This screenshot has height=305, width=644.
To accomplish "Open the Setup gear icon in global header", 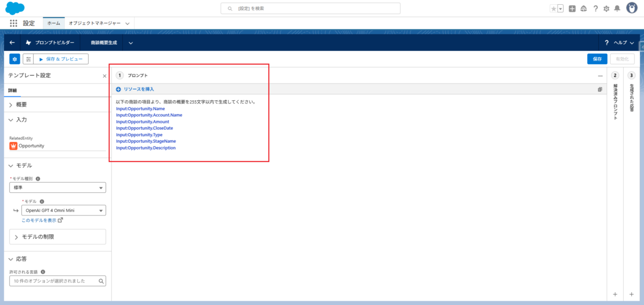I will coord(606,9).
